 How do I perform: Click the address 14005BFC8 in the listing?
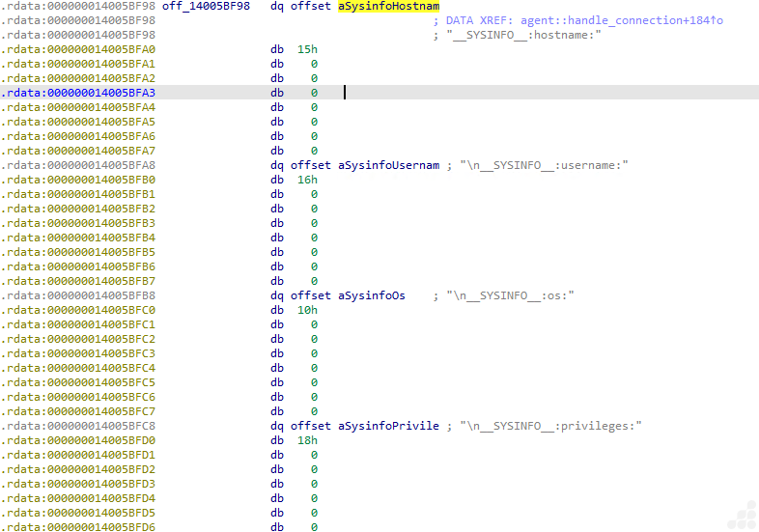pos(78,426)
